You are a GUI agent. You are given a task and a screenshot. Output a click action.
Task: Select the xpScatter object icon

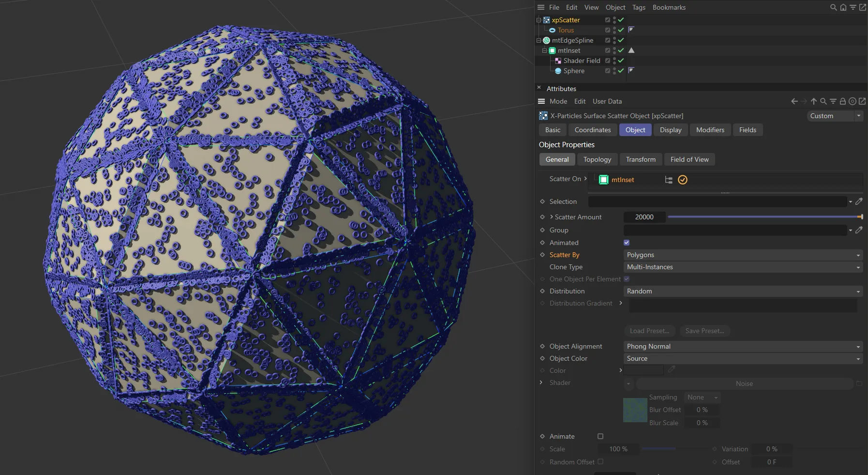tap(546, 20)
